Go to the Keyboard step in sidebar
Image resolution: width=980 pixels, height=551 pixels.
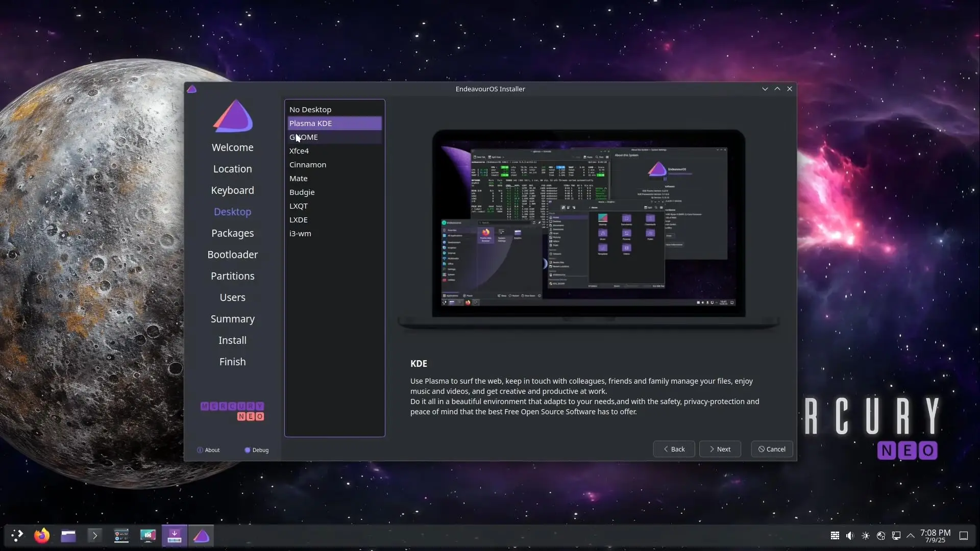tap(233, 190)
